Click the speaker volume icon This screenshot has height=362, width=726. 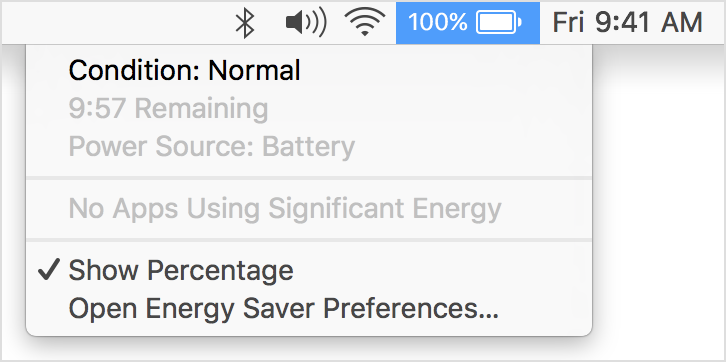[306, 23]
